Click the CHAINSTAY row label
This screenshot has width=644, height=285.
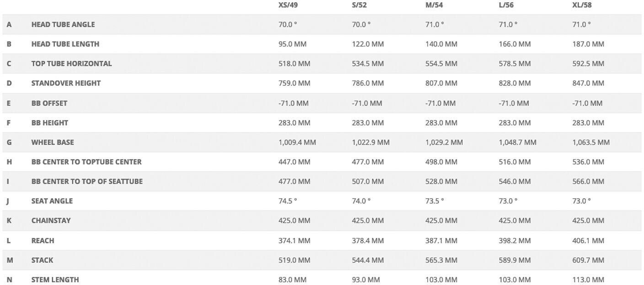(x=51, y=221)
